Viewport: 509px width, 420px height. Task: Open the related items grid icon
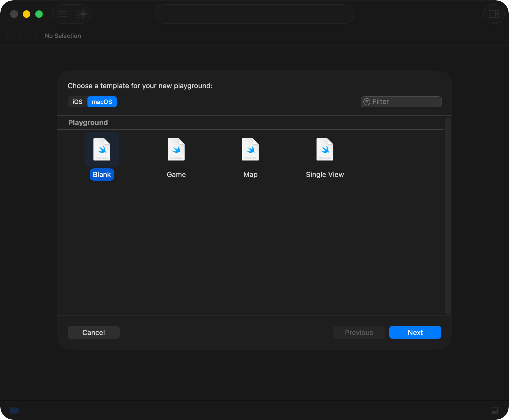point(10,36)
